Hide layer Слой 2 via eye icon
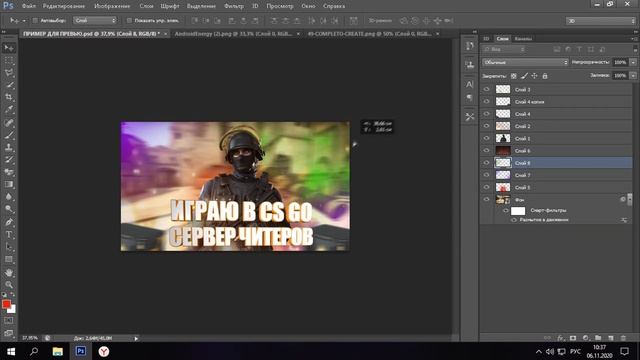This screenshot has width=640, height=360. coord(486,126)
